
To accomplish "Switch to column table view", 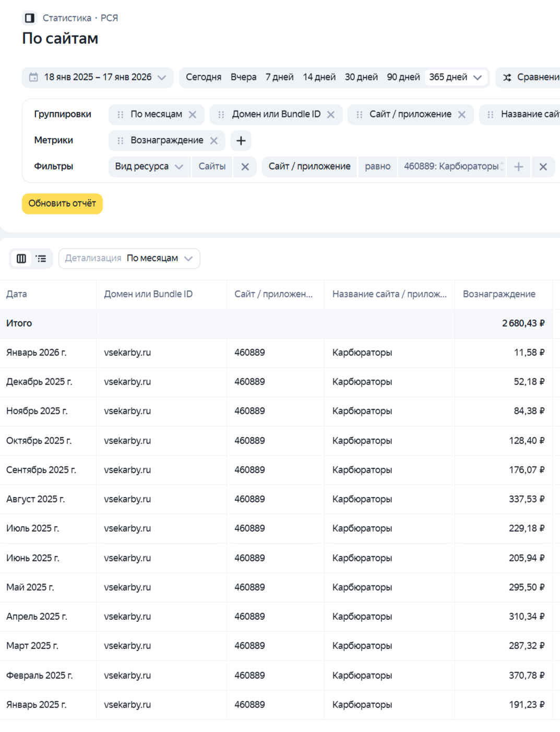I will 21,259.
